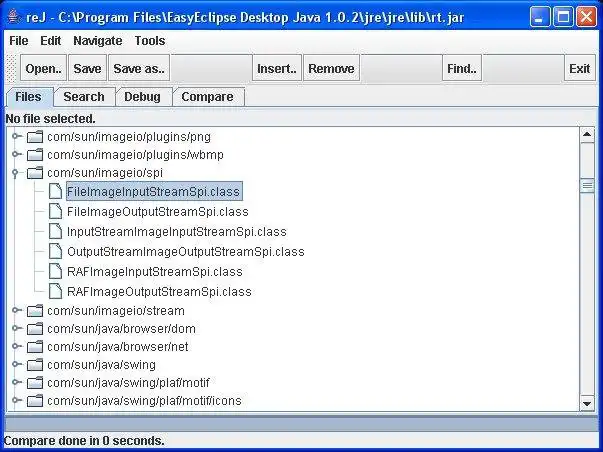The width and height of the screenshot is (603, 452).
Task: Select the com/sun/java/swing label
Action: coord(101,365)
